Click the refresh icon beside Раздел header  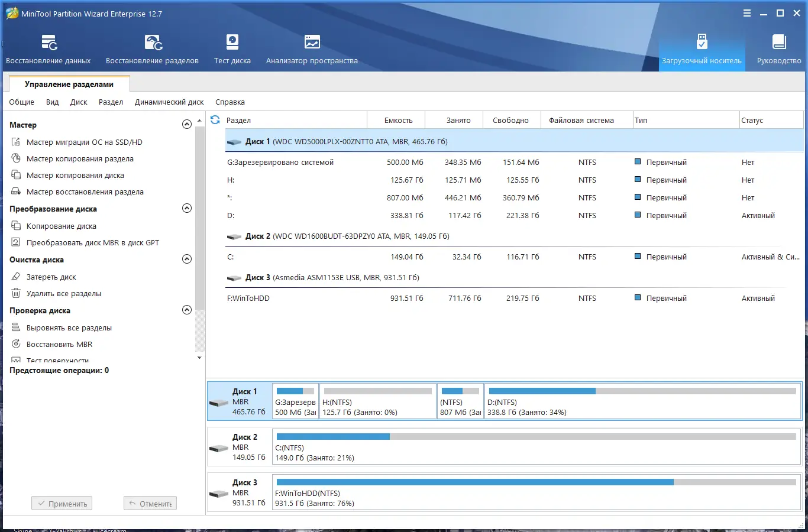click(215, 120)
